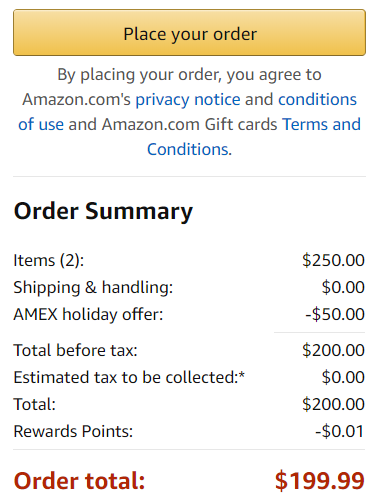Click the Total: label above Rewards Points

click(34, 404)
